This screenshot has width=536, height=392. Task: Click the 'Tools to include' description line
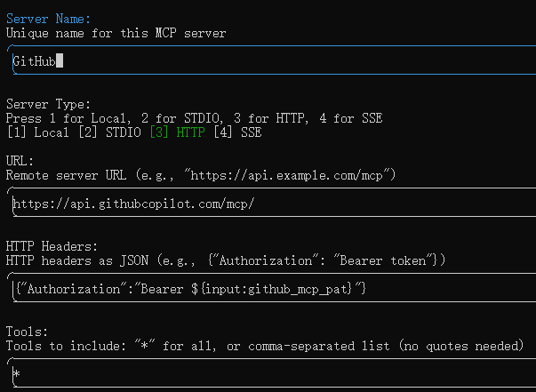click(265, 346)
